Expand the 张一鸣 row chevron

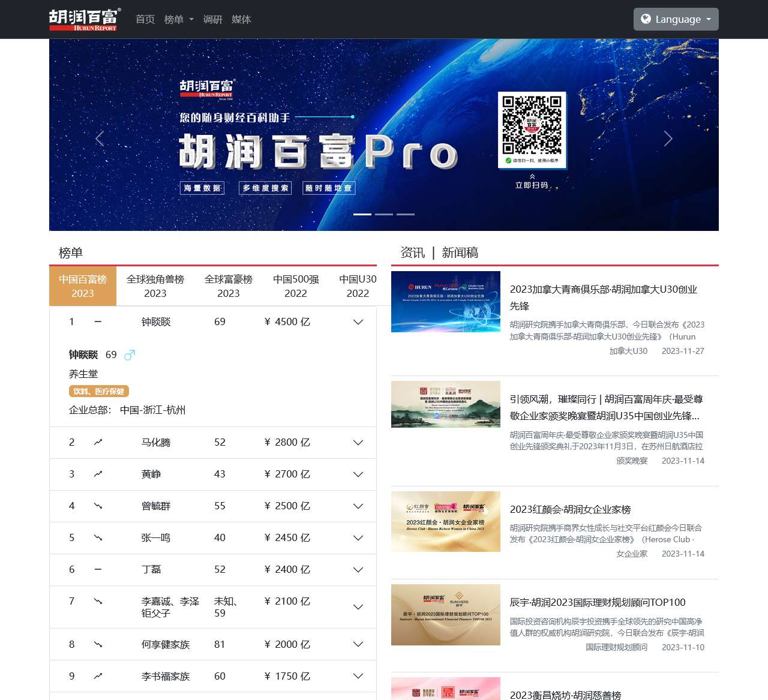pos(358,538)
